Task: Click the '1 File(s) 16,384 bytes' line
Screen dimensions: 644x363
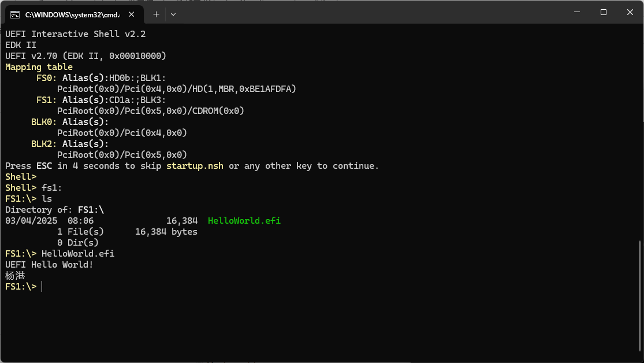Action: point(127,232)
